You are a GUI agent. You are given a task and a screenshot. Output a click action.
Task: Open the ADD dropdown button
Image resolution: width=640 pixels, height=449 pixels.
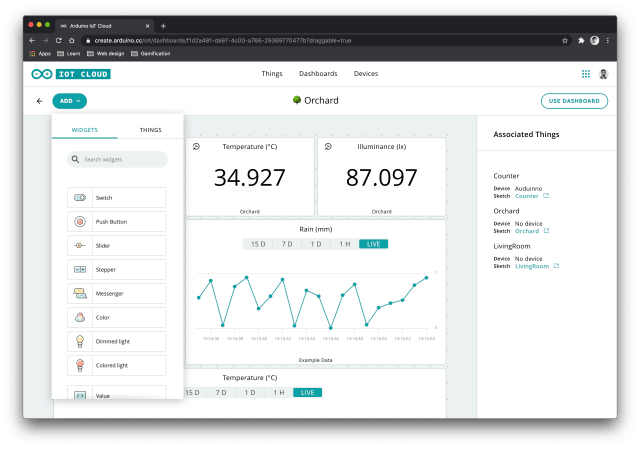coord(70,101)
